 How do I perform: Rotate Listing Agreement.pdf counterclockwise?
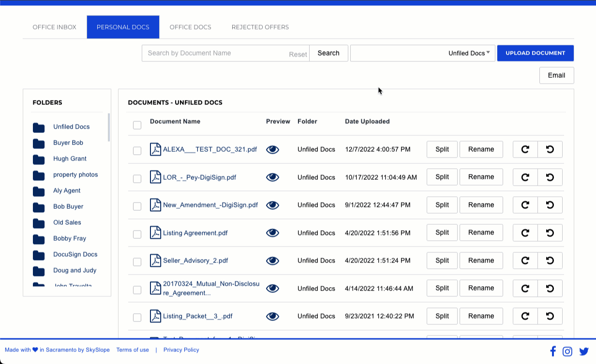coord(550,233)
